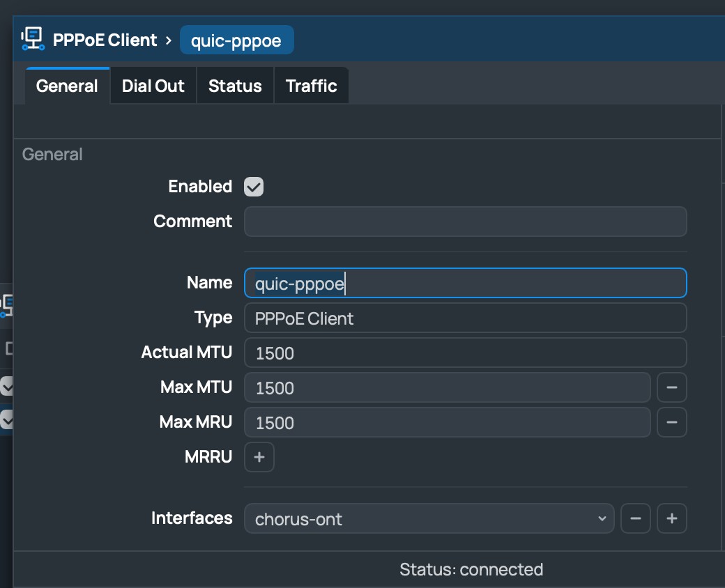Click the Max MRU value field

(447, 422)
